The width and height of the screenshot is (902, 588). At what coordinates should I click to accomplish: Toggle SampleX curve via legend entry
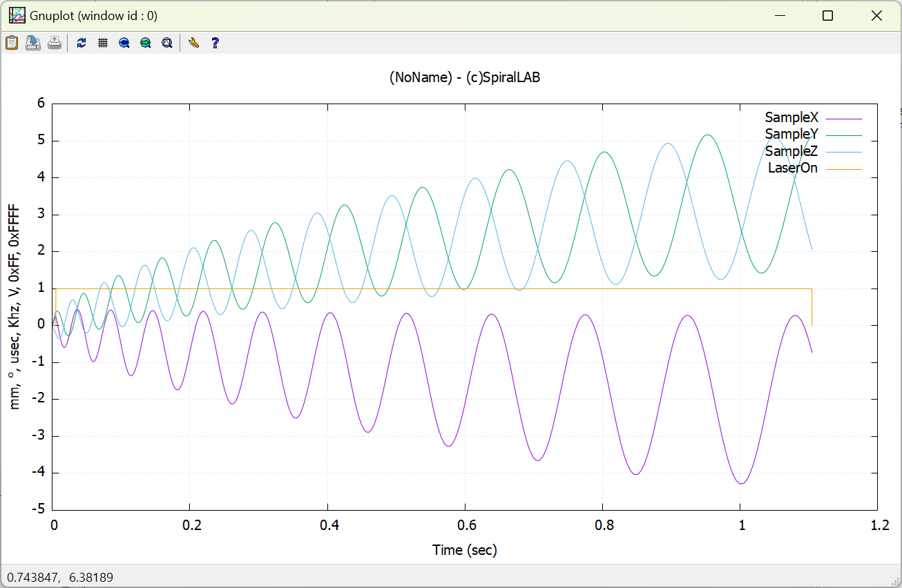pyautogui.click(x=791, y=118)
